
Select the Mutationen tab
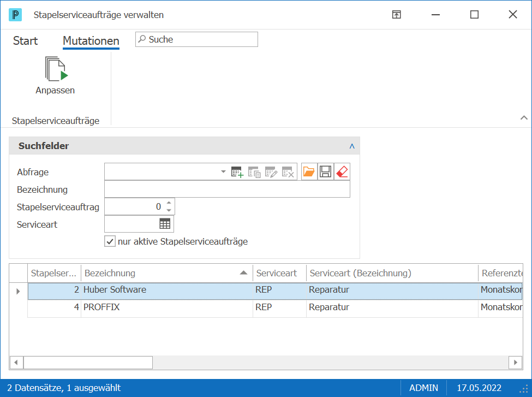(91, 41)
